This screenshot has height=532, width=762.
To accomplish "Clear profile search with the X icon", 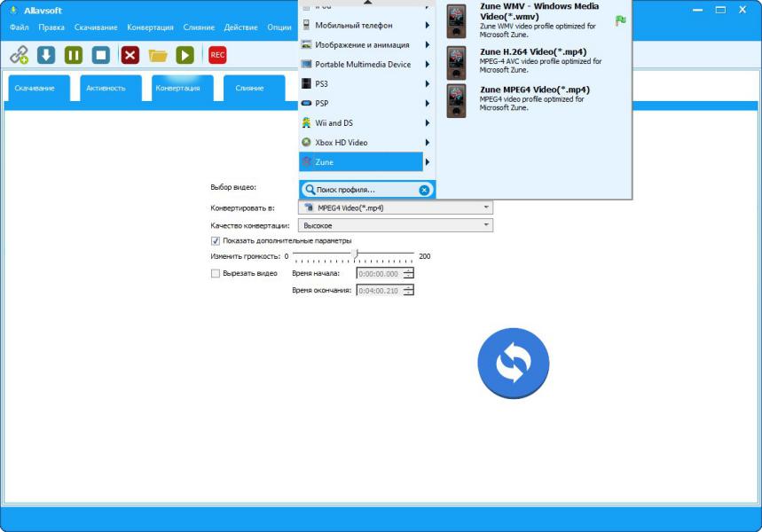I will pos(424,190).
